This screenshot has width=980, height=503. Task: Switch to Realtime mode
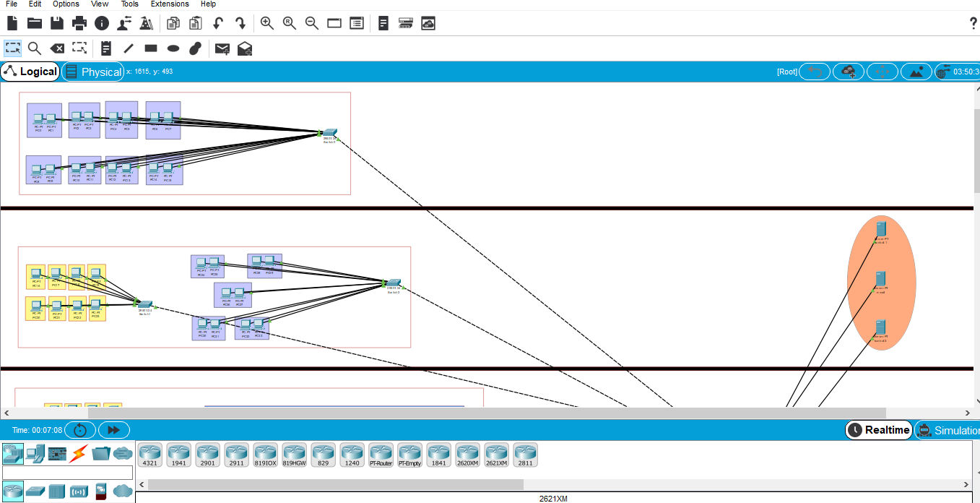coord(879,430)
